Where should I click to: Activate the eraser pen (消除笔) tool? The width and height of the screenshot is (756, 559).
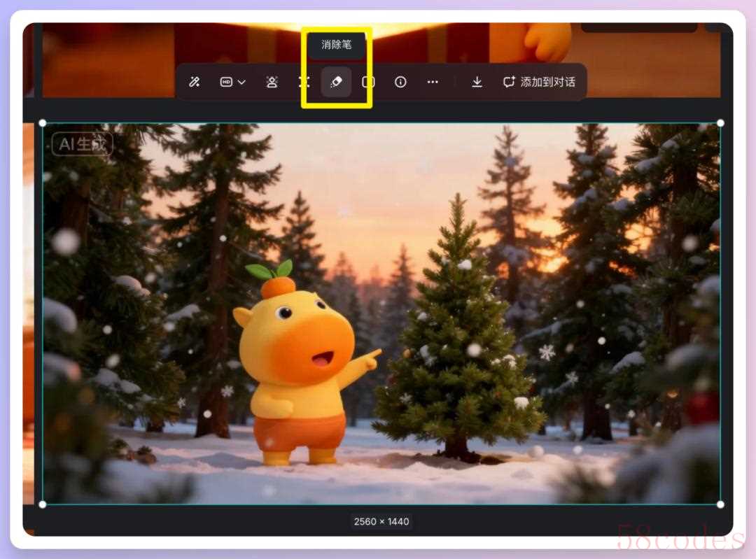coord(336,82)
